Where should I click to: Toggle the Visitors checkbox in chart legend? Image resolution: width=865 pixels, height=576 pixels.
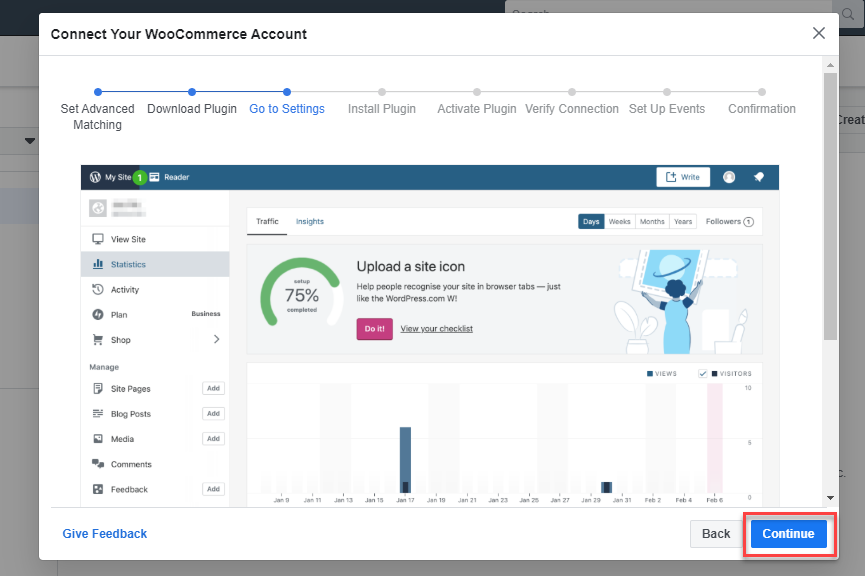pos(703,374)
